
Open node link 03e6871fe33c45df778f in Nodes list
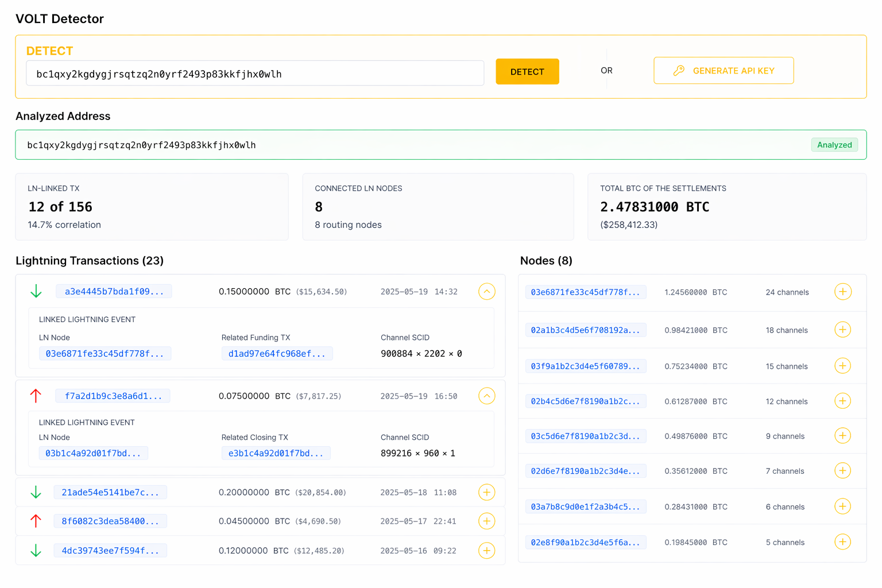[586, 292]
